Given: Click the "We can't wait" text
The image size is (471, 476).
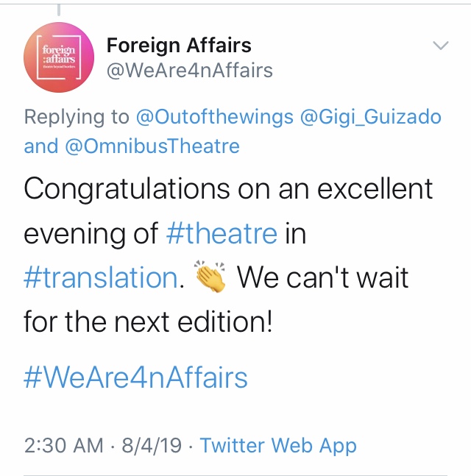Looking at the screenshot, I should (x=322, y=277).
